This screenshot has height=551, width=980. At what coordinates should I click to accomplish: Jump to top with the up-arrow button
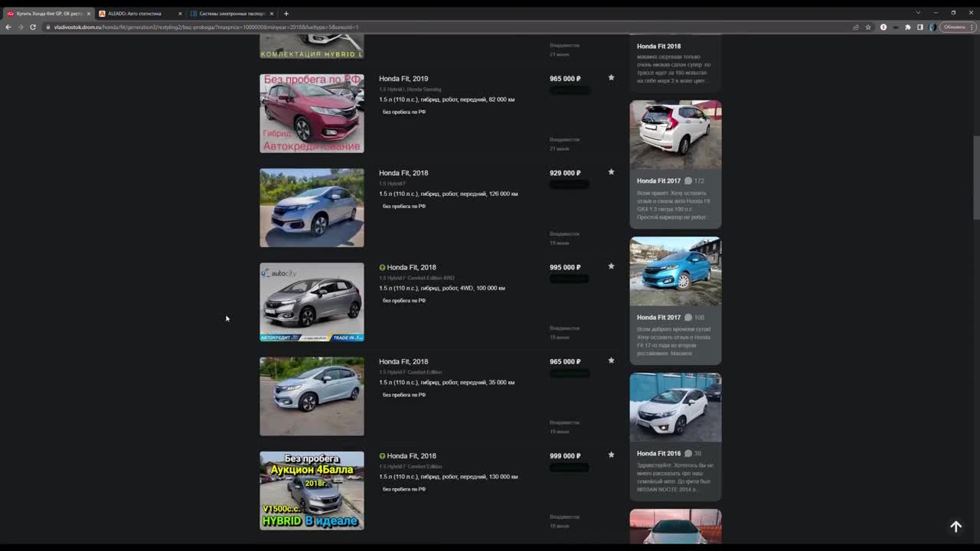coord(955,527)
